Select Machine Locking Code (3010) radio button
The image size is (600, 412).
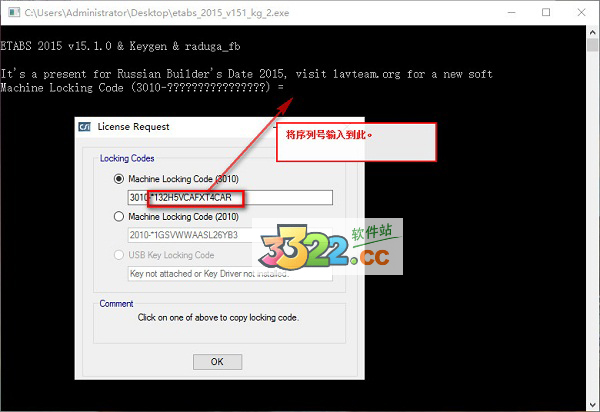(x=119, y=179)
